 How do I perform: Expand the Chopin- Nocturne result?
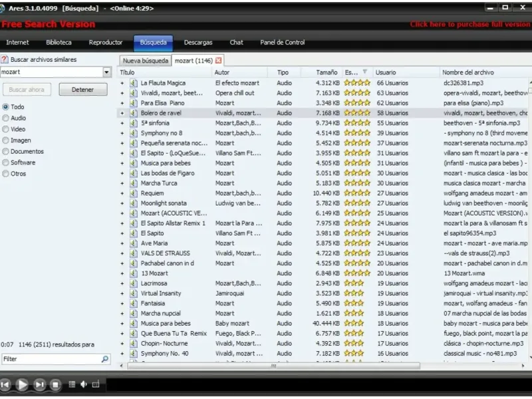click(x=122, y=343)
